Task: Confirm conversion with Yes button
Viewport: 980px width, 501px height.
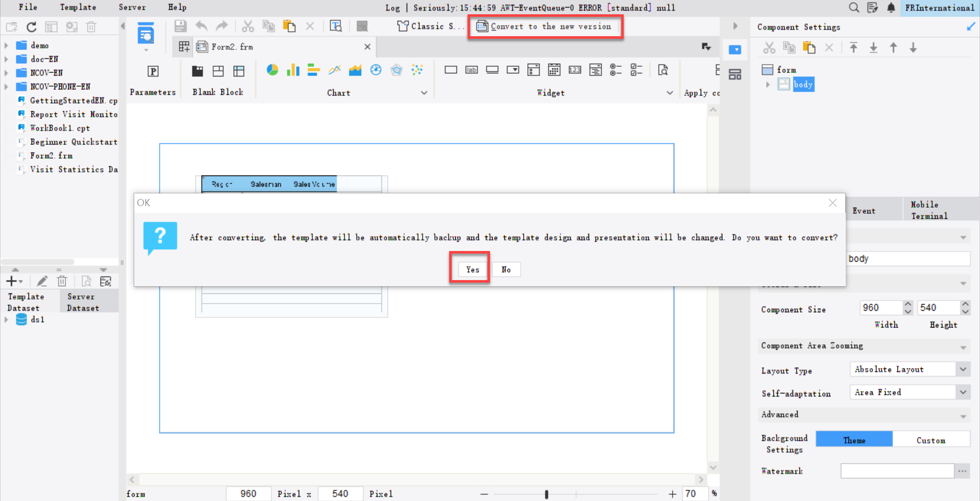Action: click(x=472, y=269)
